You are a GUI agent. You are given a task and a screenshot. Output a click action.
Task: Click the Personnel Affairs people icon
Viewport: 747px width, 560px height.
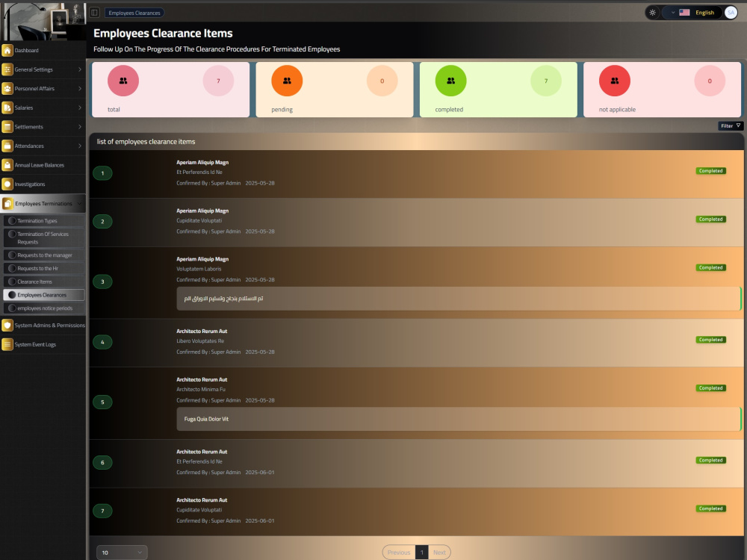coord(7,89)
